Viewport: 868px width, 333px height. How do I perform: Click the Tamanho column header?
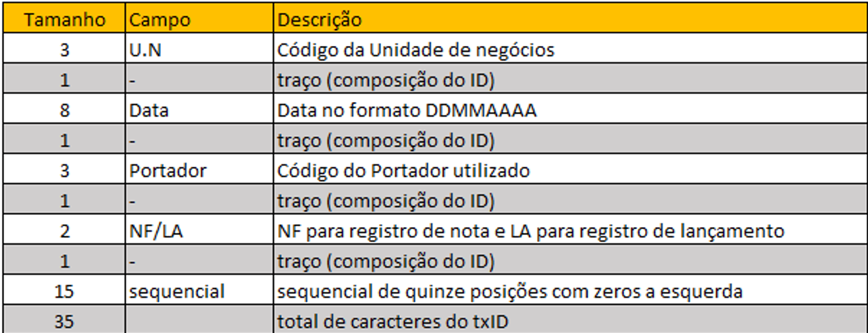click(x=65, y=20)
